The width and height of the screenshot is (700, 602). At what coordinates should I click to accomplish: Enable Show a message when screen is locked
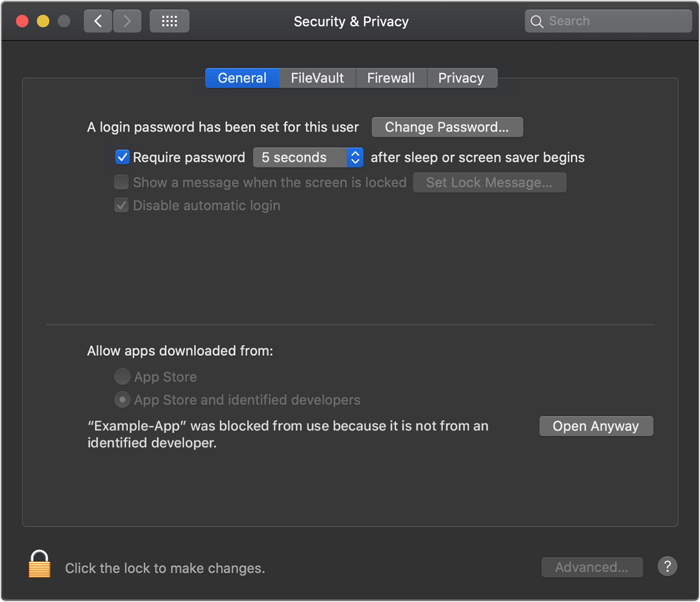coord(121,182)
